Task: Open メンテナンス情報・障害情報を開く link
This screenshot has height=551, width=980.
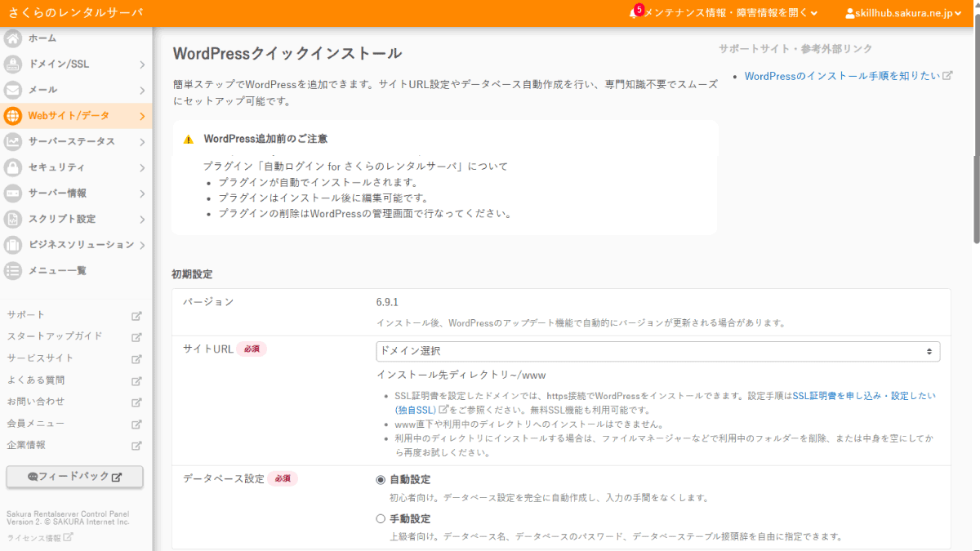Action: click(x=731, y=13)
